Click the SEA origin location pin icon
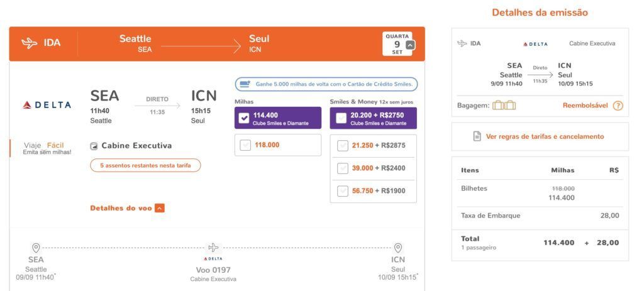The image size is (644, 291). point(36,248)
